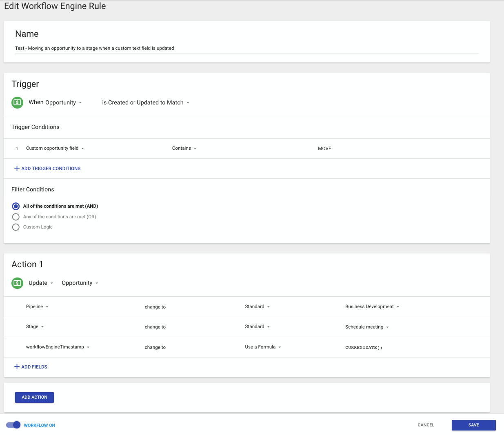Open the Use a Formula dropdown
The height and width of the screenshot is (435, 504).
pos(263,347)
